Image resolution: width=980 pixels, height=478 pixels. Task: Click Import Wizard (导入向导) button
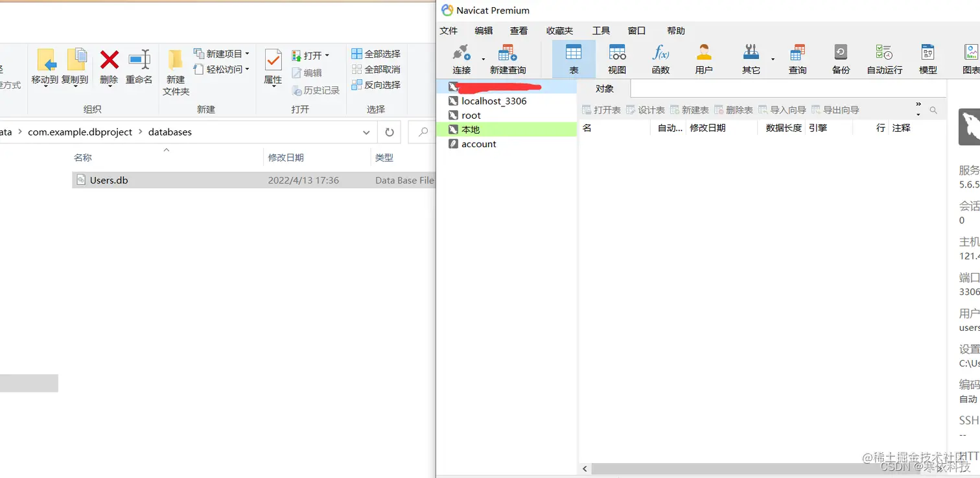tap(782, 110)
